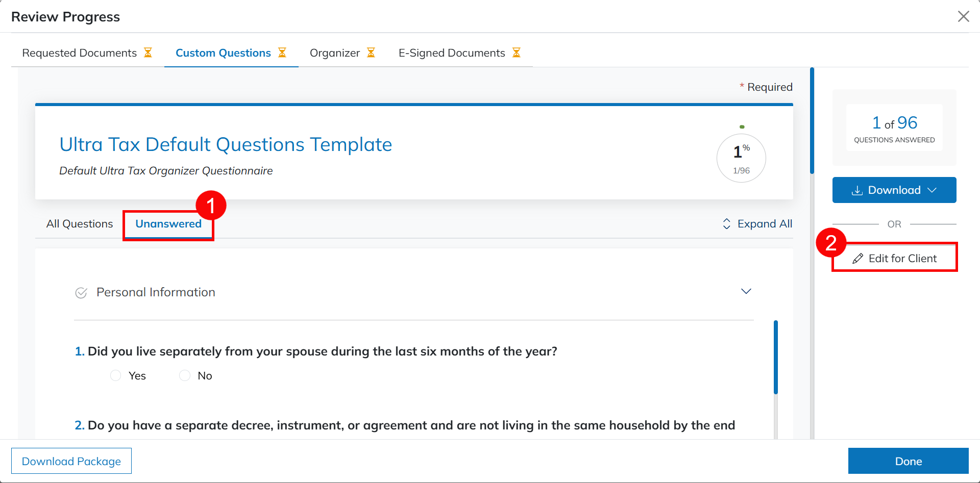Click the hourglass icon beside E-Signed Documents

pos(517,53)
